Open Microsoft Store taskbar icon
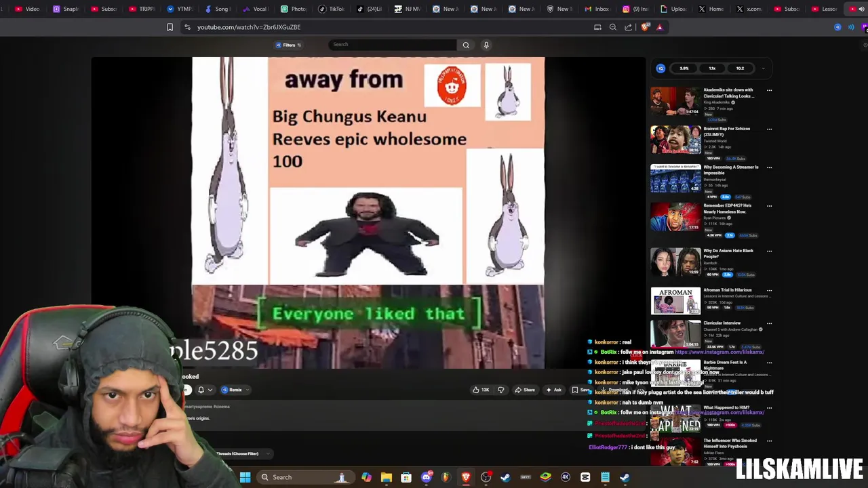 406,477
